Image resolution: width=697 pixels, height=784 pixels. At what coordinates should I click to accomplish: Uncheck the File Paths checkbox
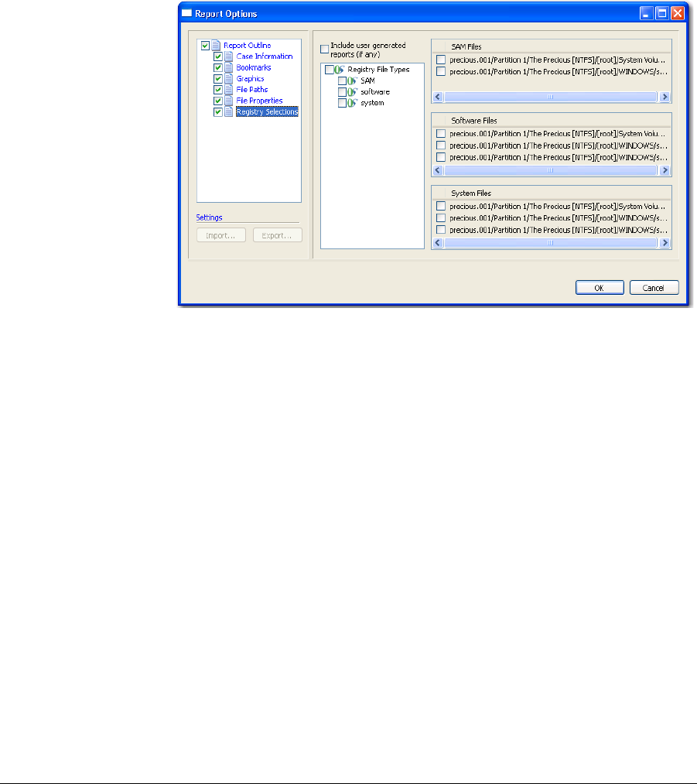tap(218, 90)
